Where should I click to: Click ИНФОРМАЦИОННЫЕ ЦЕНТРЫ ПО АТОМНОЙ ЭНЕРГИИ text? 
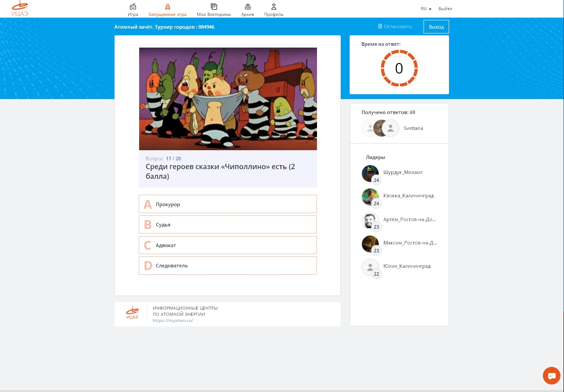coord(185,311)
